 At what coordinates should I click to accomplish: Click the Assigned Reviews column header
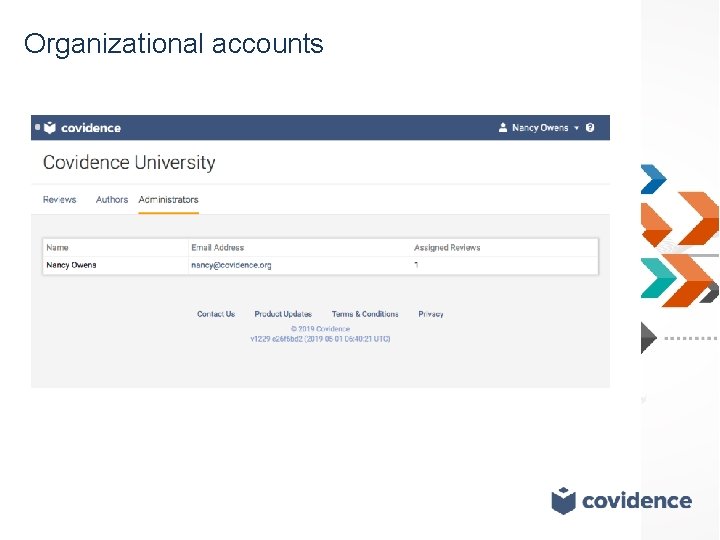click(x=447, y=247)
